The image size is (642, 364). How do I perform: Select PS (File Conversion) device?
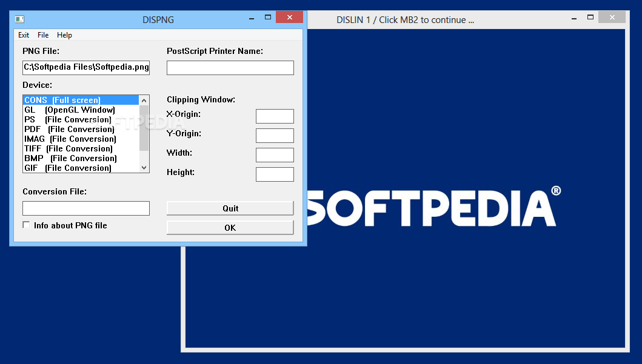[x=81, y=120]
